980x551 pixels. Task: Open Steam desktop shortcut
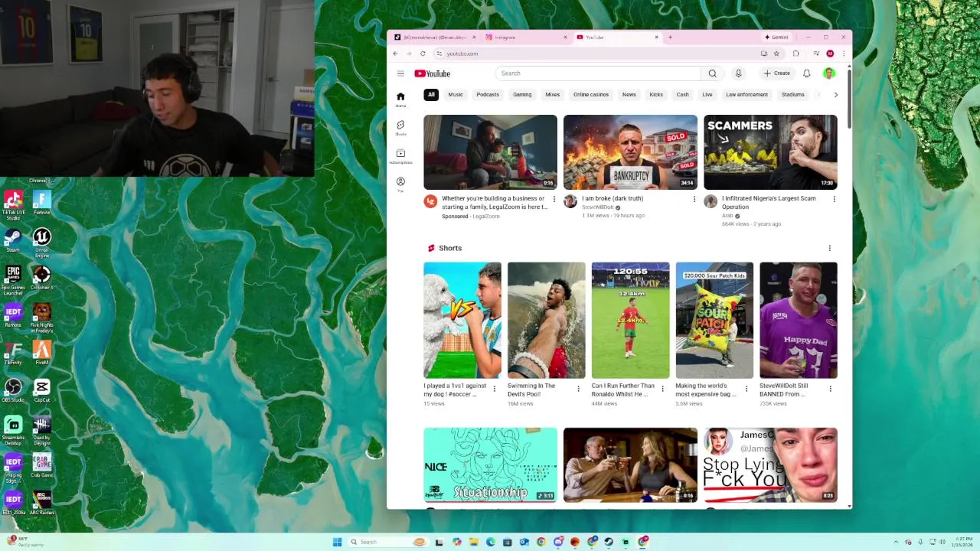(13, 240)
